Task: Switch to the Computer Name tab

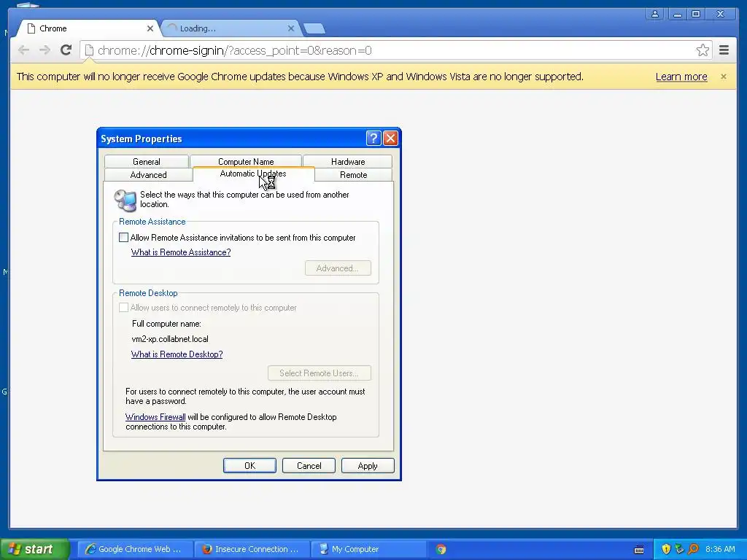Action: click(246, 161)
